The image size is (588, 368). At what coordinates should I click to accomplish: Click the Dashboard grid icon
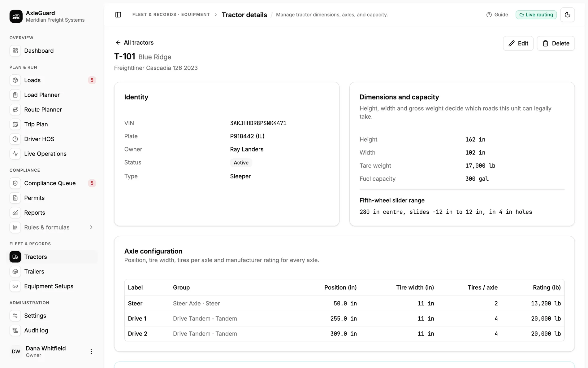pos(15,51)
